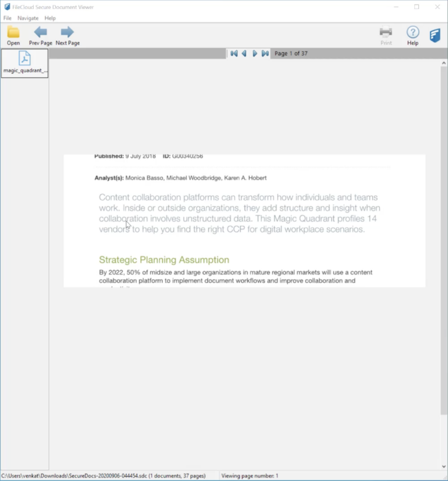
Task: Click the Open folder icon
Action: tap(13, 32)
